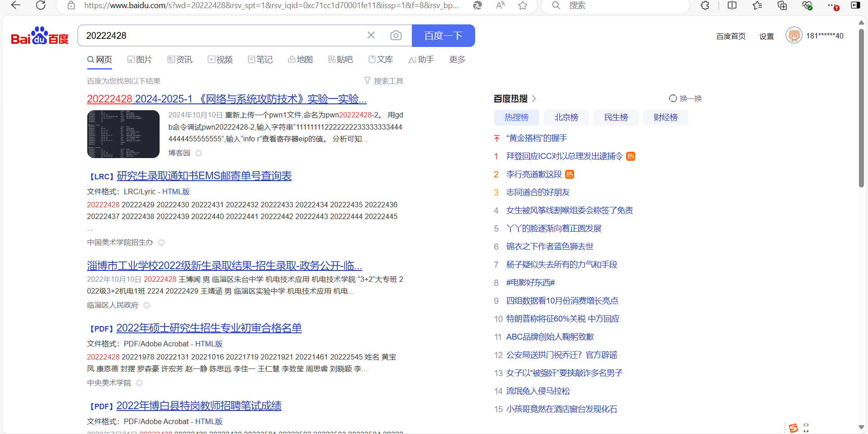Screen dimensions: 868x434
Task: Open hot search 拜登回应ICC对以总理发出逮捕令
Action: pos(565,156)
